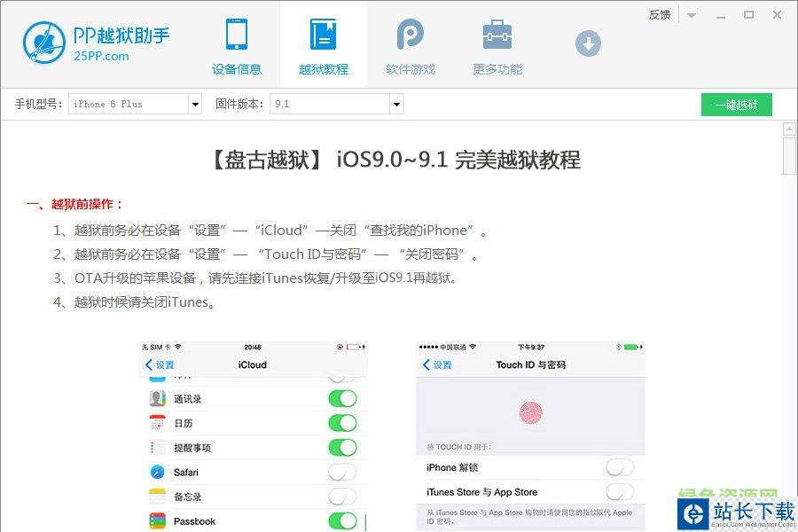The width and height of the screenshot is (798, 532).
Task: Select the 越狱教程 book icon
Action: point(324,35)
